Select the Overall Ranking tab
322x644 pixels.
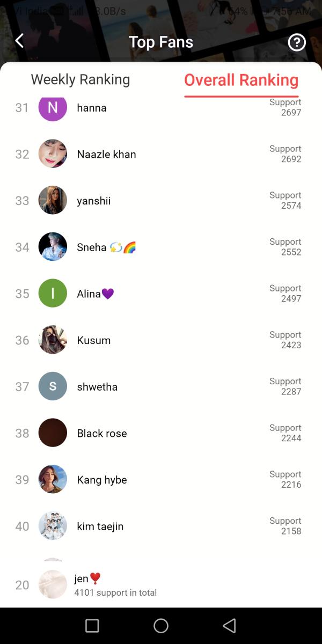[241, 80]
